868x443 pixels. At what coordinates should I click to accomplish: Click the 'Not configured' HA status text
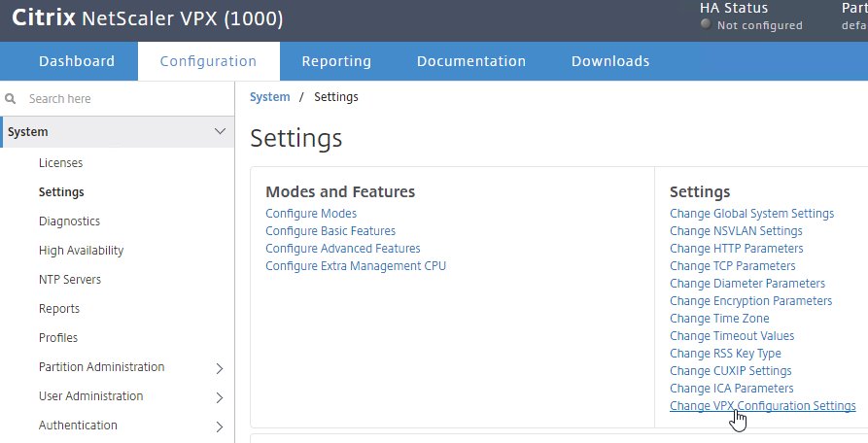pos(759,25)
